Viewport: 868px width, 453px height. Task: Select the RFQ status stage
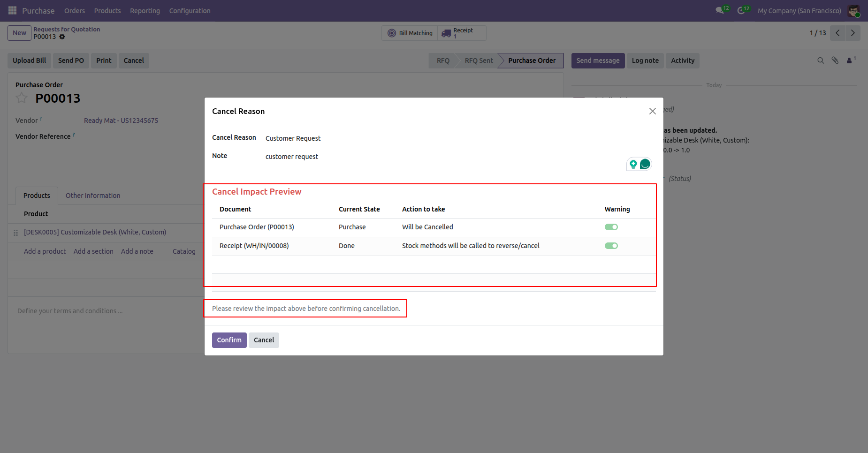443,60
